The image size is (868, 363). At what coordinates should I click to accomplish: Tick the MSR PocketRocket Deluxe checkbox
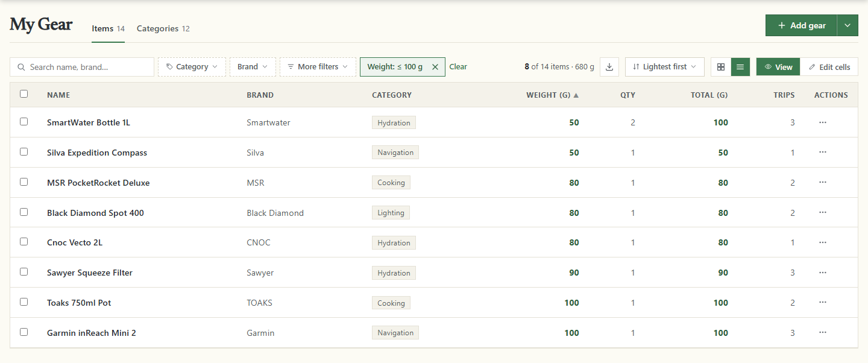click(24, 182)
